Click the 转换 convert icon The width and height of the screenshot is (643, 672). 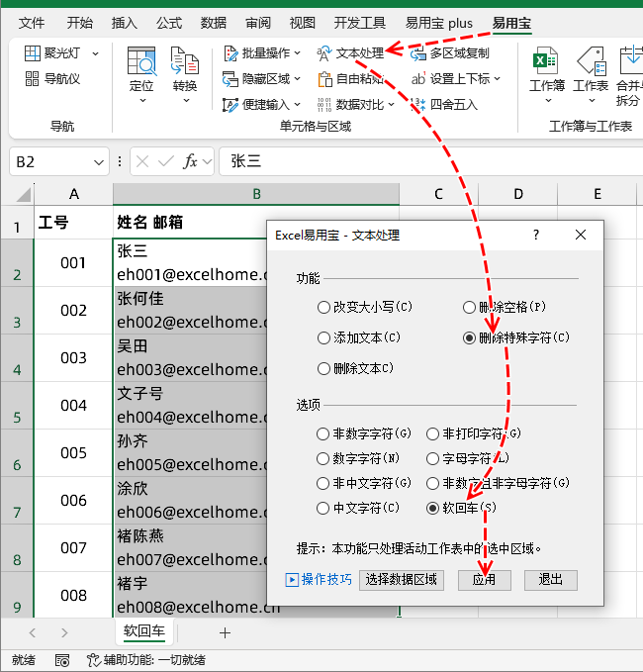coord(185,61)
